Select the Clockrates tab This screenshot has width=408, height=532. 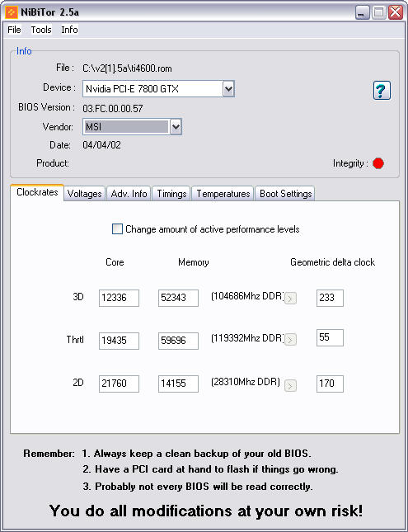tap(37, 192)
